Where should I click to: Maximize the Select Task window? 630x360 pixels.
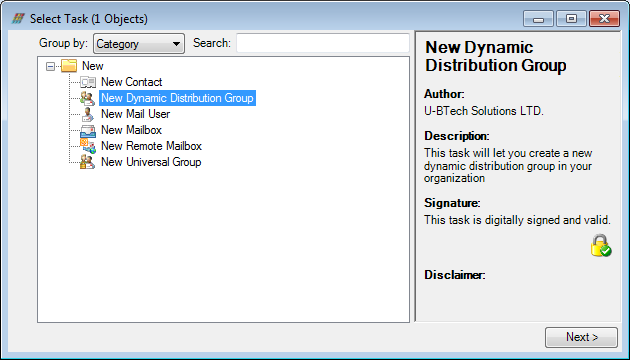tap(571, 19)
